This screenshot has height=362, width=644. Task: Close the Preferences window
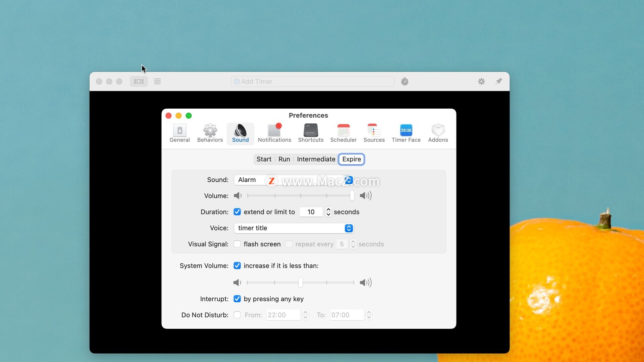coord(169,116)
